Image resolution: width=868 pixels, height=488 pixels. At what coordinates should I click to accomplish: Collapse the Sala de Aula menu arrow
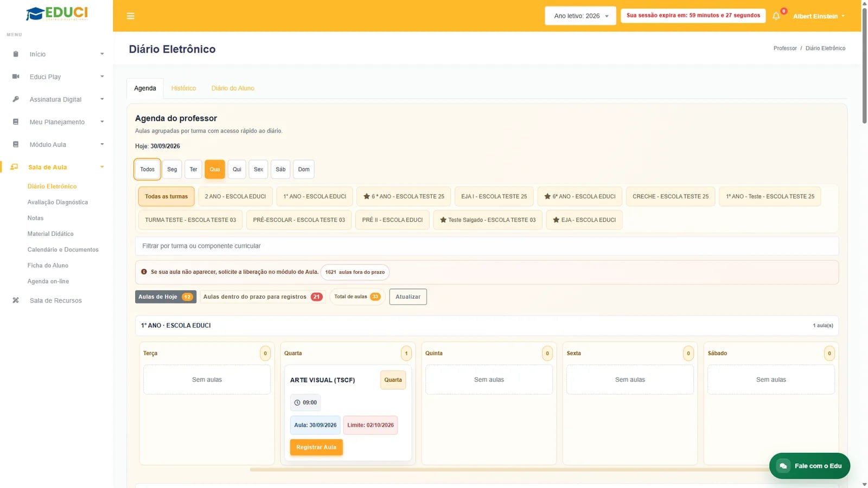(x=102, y=167)
